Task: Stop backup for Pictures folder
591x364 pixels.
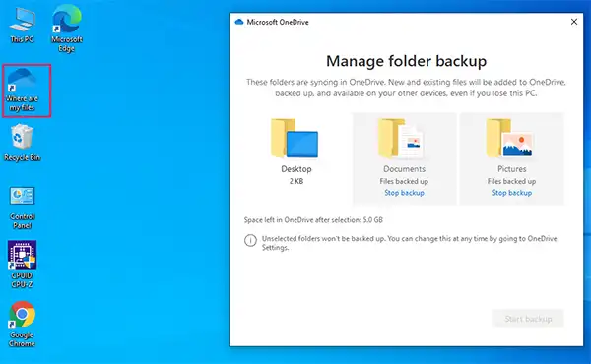Action: pyautogui.click(x=512, y=193)
